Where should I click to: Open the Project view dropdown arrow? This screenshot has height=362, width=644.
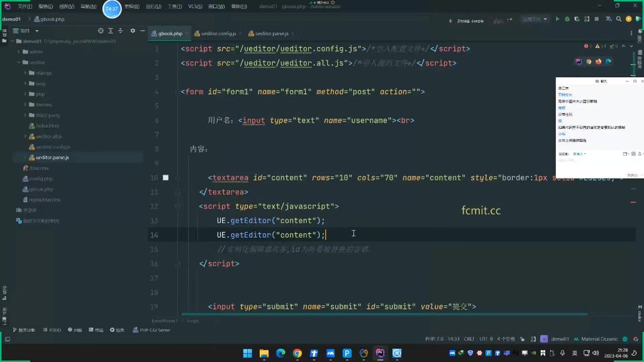[37, 31]
